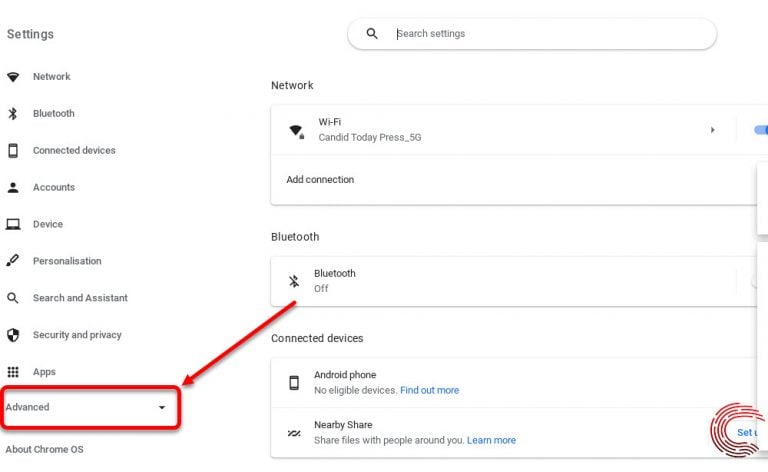Click the Android phone 'Find out more' link
Screen dimensions: 768x472
[429, 390]
